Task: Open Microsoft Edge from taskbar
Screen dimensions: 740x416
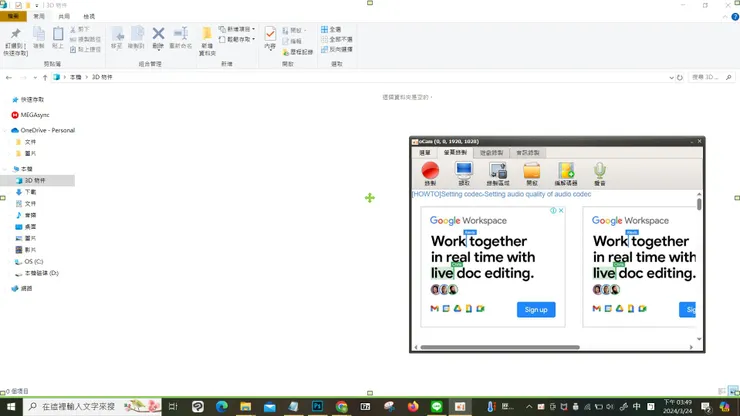Action: click(x=221, y=407)
